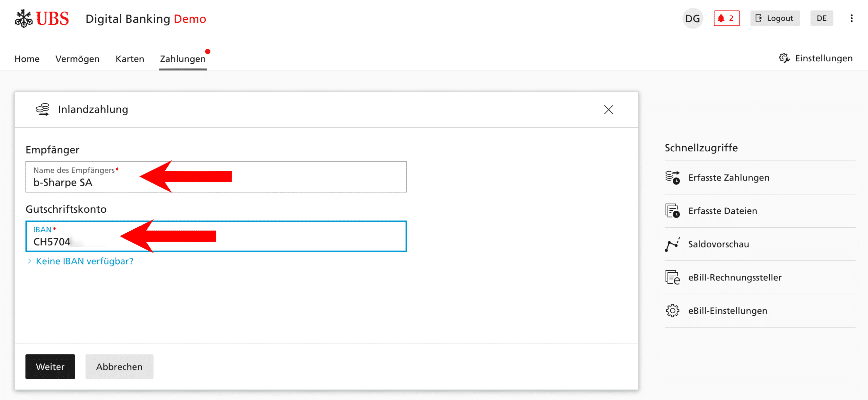Click the Erfasste Dateien document icon
This screenshot has height=400, width=868.
[x=672, y=211]
